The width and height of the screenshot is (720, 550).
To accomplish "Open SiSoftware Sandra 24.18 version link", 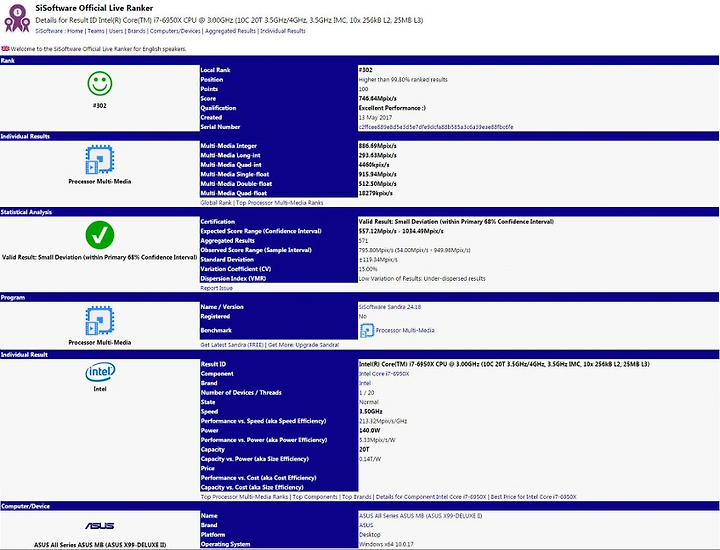I will (x=390, y=307).
